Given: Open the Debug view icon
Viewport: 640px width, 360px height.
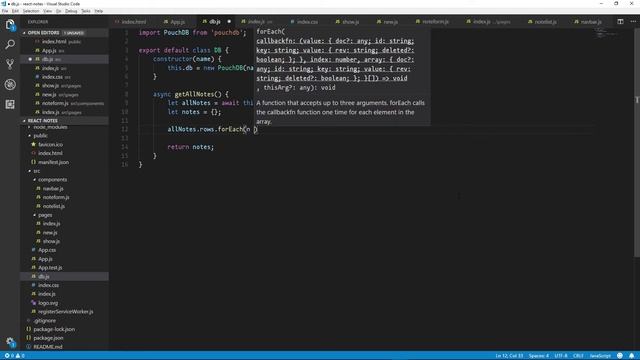Looking at the screenshot, I should pos(10,84).
